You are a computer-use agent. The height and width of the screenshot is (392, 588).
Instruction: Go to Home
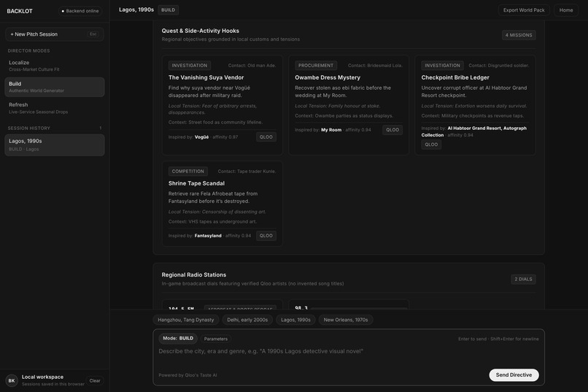click(x=566, y=10)
